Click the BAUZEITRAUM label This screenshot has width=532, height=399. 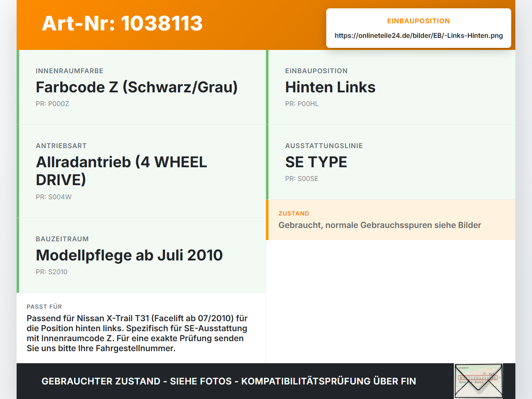click(x=62, y=239)
